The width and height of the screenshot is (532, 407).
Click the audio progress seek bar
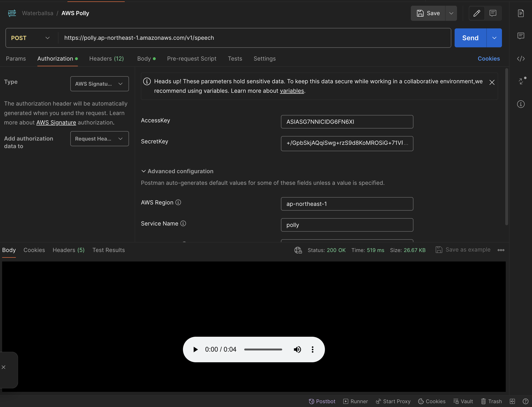[x=263, y=349]
